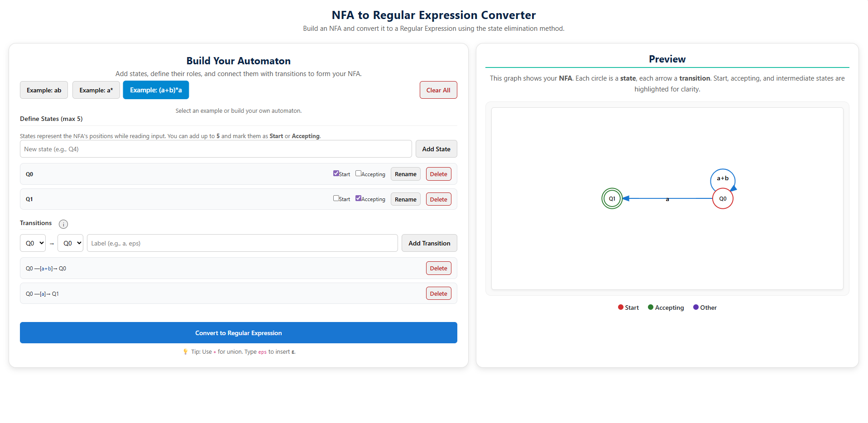Image resolution: width=868 pixels, height=423 pixels.
Task: Open the transition destination state dropdown
Action: point(70,243)
